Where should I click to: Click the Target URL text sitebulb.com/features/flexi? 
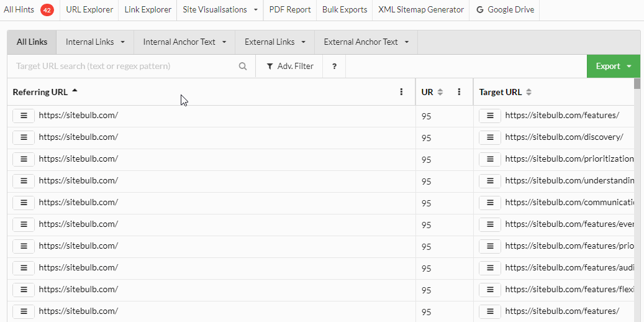[569, 290]
